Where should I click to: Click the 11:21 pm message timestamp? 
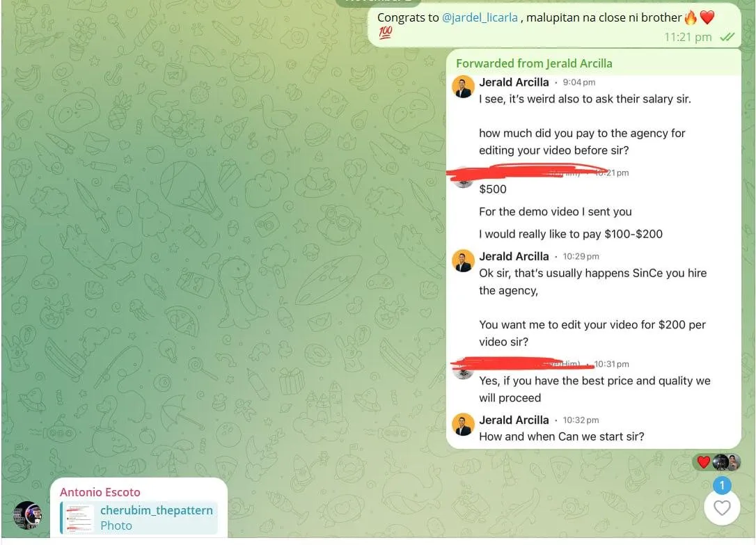tap(688, 37)
